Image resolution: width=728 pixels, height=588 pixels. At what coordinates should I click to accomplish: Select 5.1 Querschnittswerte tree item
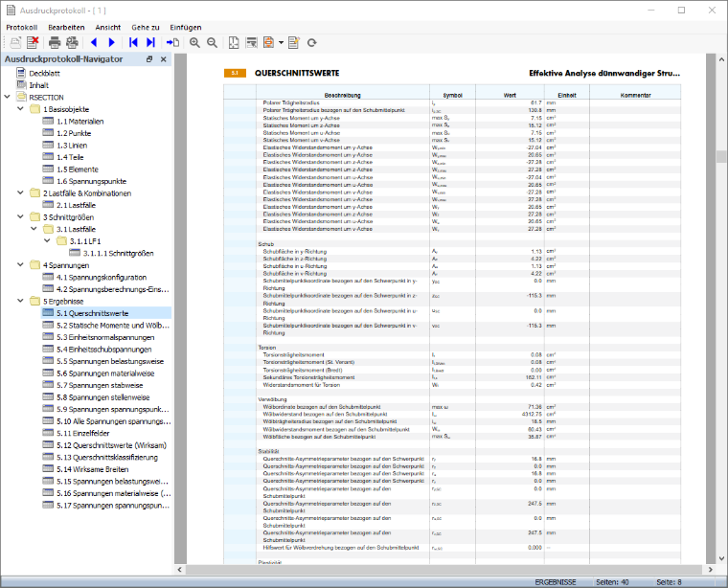92,313
